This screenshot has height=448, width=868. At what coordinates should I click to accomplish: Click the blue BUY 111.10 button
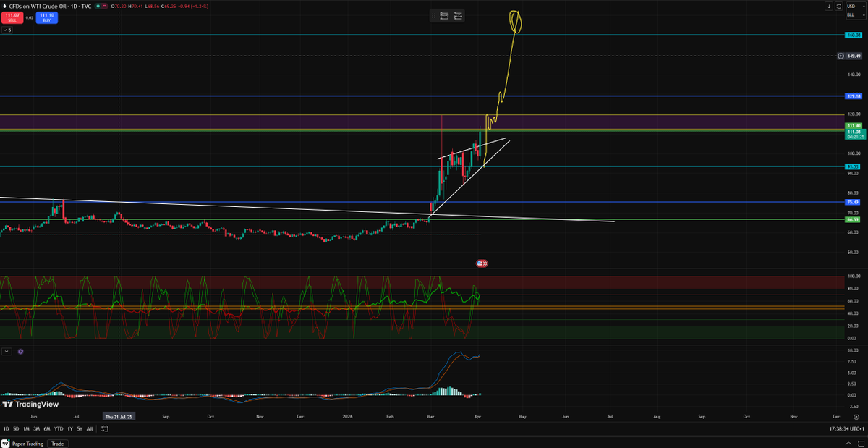tap(48, 17)
